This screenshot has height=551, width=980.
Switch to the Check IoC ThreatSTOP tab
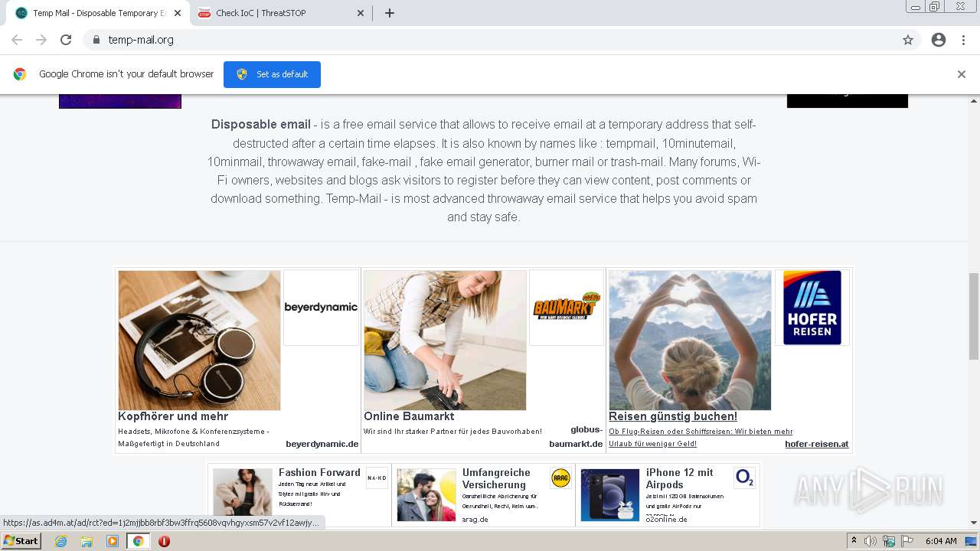pos(281,13)
